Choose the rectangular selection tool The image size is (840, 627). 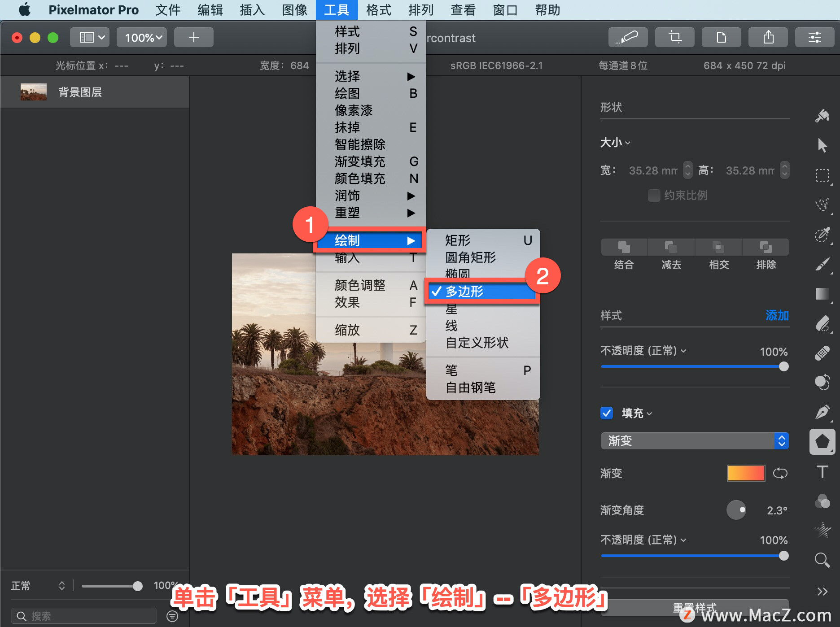822,175
